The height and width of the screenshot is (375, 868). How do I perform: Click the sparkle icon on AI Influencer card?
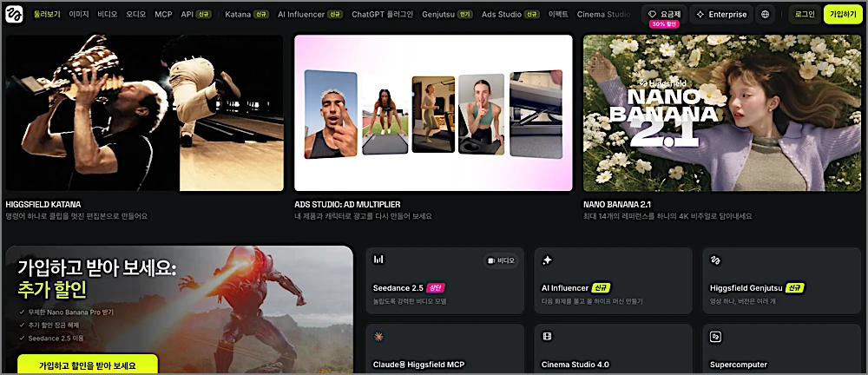tap(547, 260)
